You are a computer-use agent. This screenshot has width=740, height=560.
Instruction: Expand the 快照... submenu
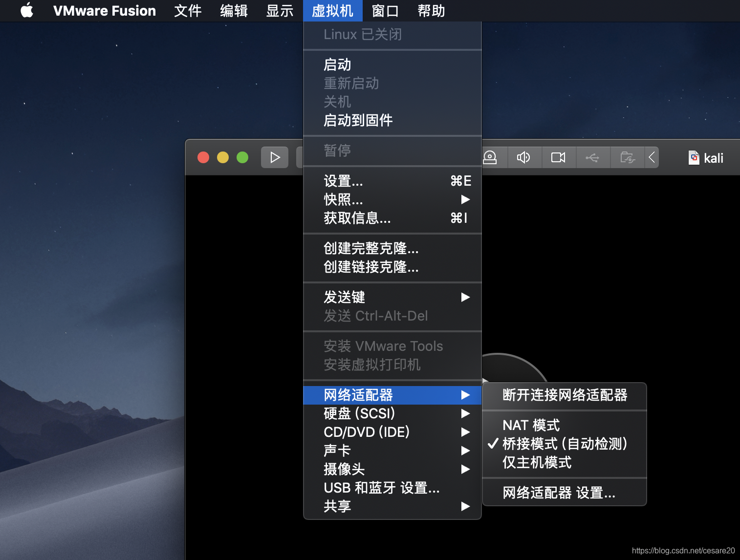point(392,199)
